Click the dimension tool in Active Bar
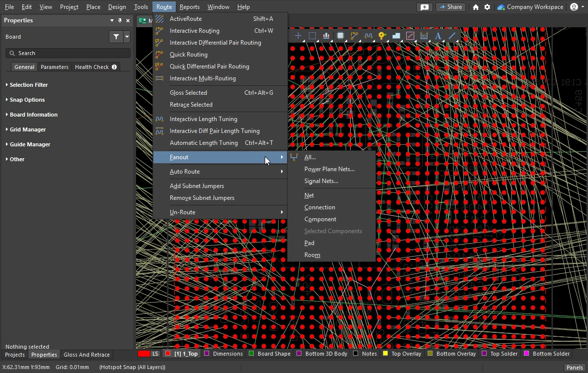The height and width of the screenshot is (373, 588). tap(424, 36)
